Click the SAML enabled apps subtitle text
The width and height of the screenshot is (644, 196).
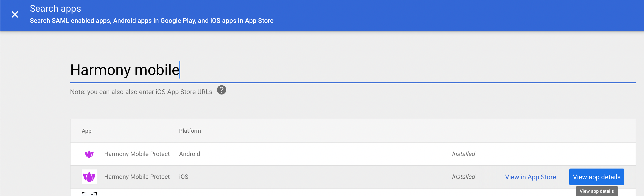point(152,21)
